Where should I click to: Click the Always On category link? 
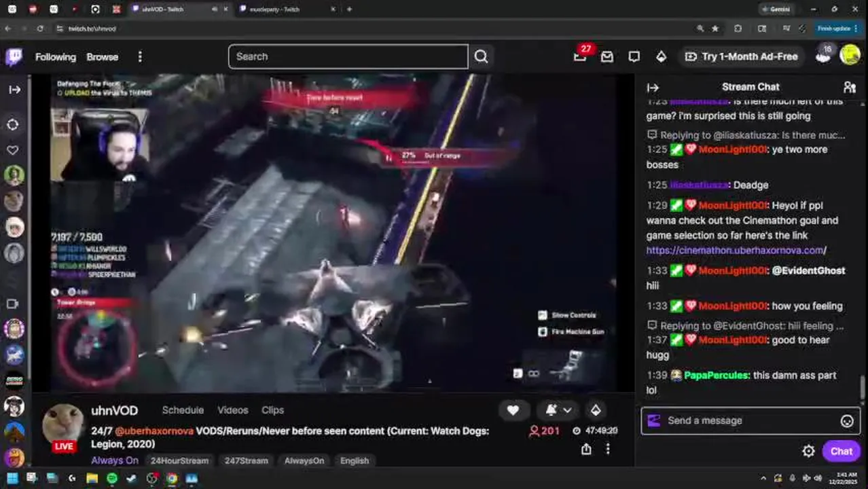115,460
